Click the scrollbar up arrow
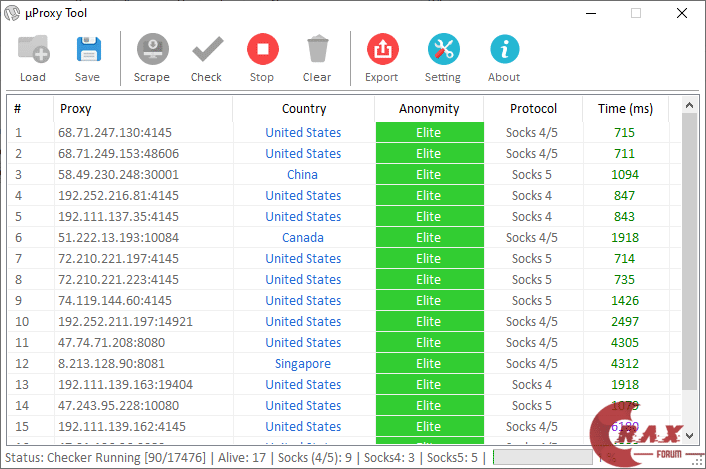Image resolution: width=706 pixels, height=469 pixels. (x=689, y=104)
